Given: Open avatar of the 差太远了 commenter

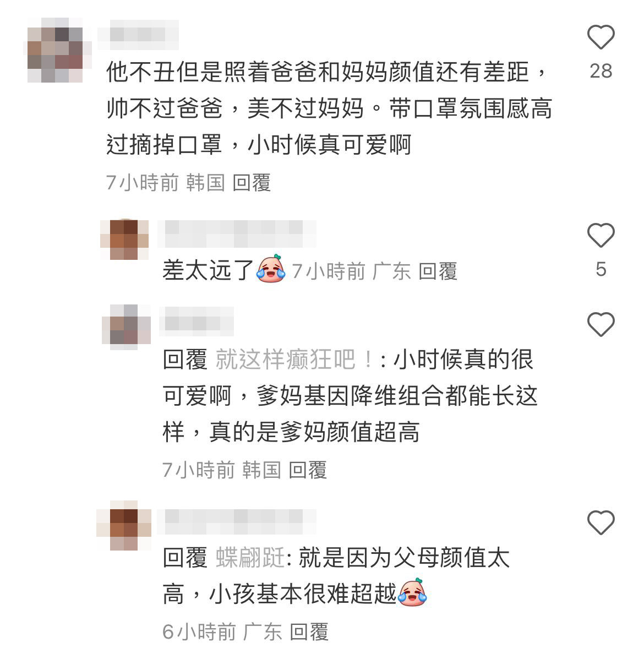Looking at the screenshot, I should click(x=124, y=239).
